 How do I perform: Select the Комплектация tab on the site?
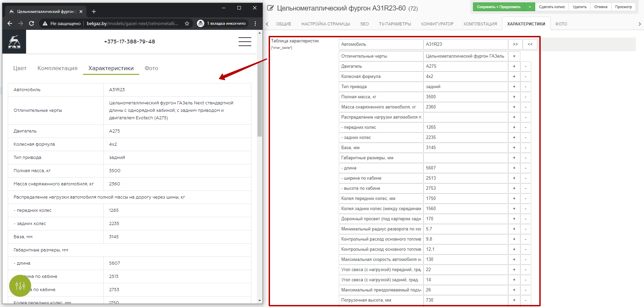(x=57, y=68)
